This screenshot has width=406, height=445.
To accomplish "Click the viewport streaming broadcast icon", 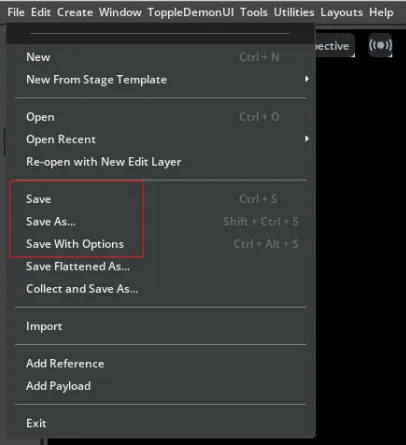I will click(x=380, y=45).
